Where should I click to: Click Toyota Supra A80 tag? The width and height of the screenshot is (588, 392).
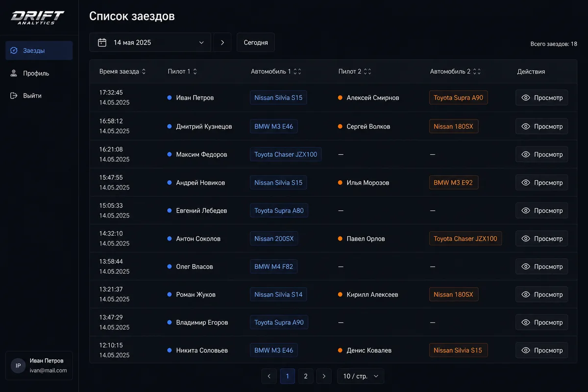[x=279, y=211]
